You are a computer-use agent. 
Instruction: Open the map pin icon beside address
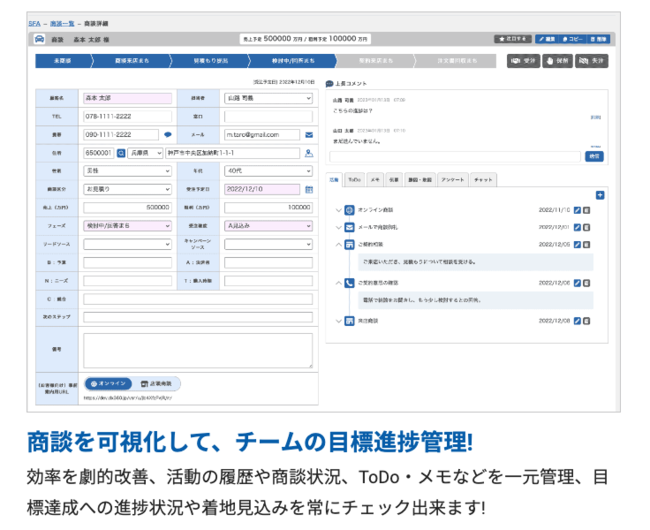point(308,153)
